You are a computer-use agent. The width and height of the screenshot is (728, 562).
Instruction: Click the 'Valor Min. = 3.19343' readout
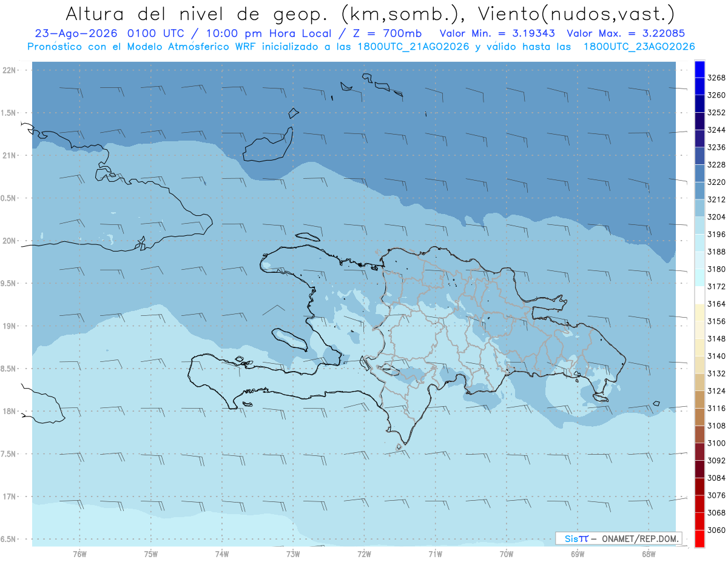point(497,33)
